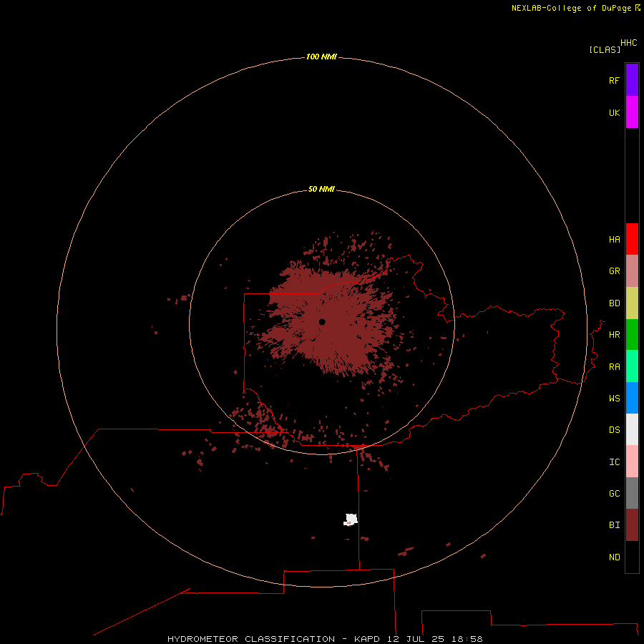Screen dimensions: 644x644
Task: Click the light pink IC swatch
Action: (x=632, y=462)
